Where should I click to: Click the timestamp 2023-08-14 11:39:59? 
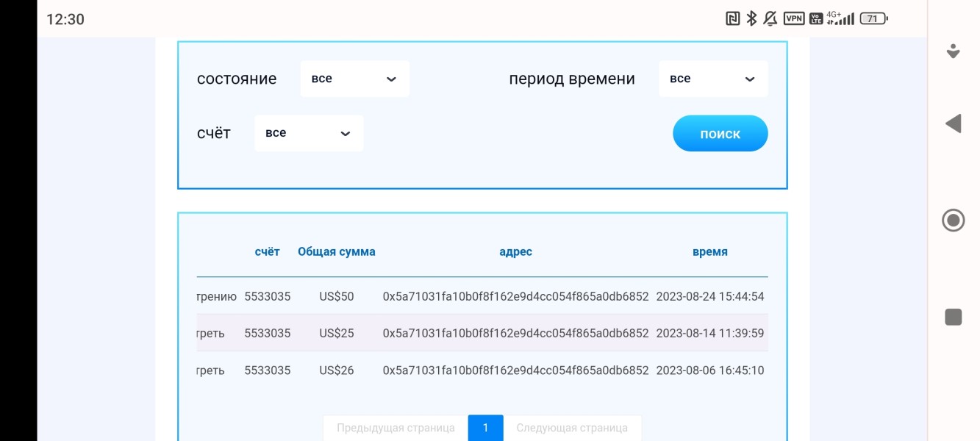point(710,334)
